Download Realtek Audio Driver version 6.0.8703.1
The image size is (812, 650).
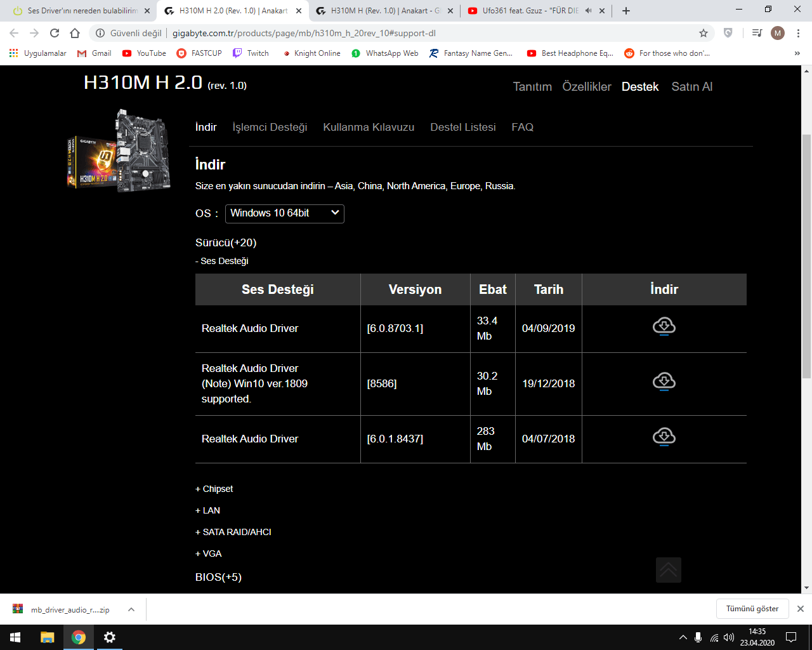point(664,327)
